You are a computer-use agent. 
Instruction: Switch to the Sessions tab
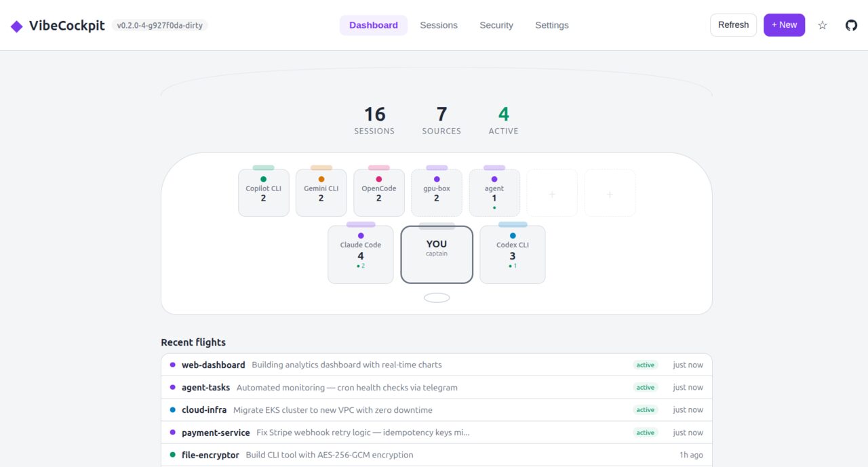[439, 25]
